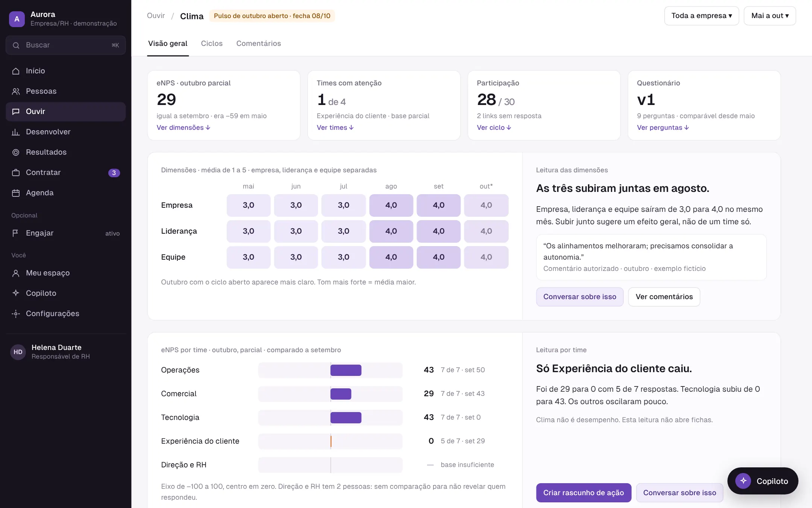This screenshot has width=812, height=508.
Task: Follow the Ver perguntas link
Action: pos(663,128)
